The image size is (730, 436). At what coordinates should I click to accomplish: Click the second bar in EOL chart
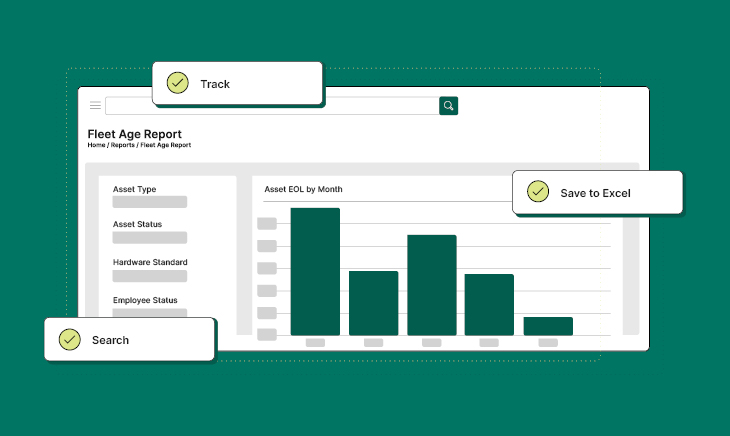(373, 302)
